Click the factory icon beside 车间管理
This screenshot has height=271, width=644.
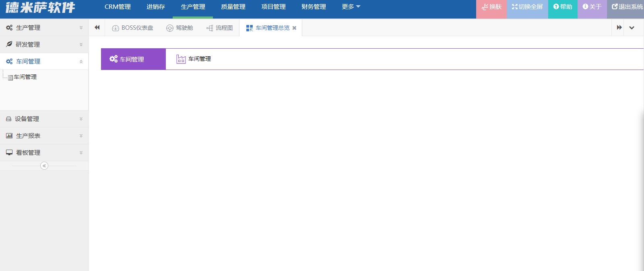(181, 59)
